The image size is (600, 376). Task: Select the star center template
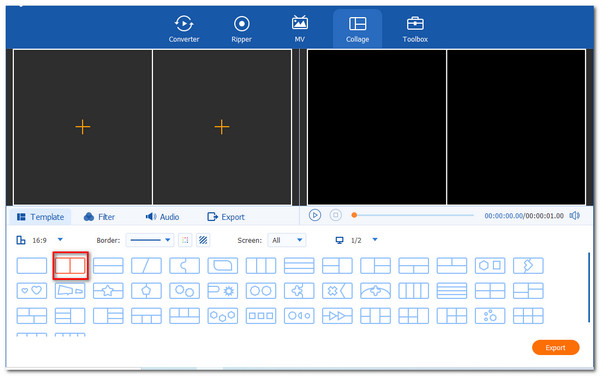tap(108, 291)
